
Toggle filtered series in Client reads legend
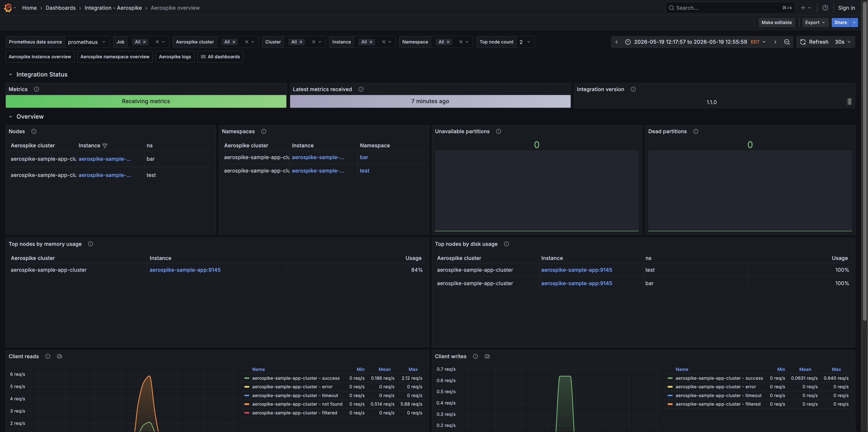294,413
